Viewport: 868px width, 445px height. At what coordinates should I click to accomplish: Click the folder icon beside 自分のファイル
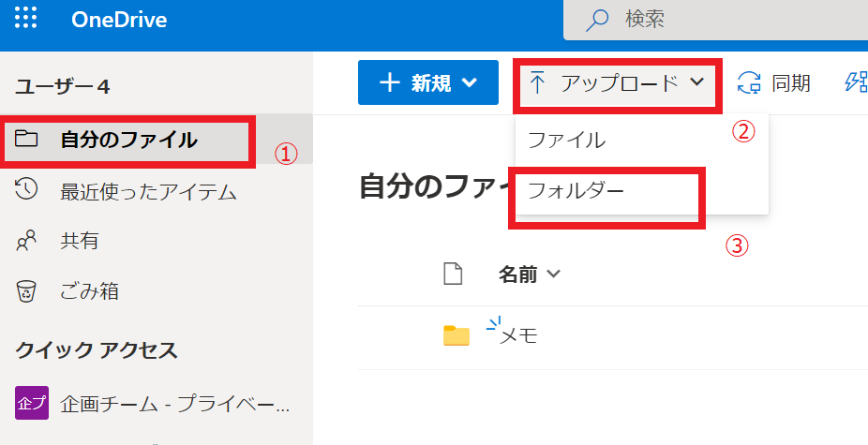(26, 138)
